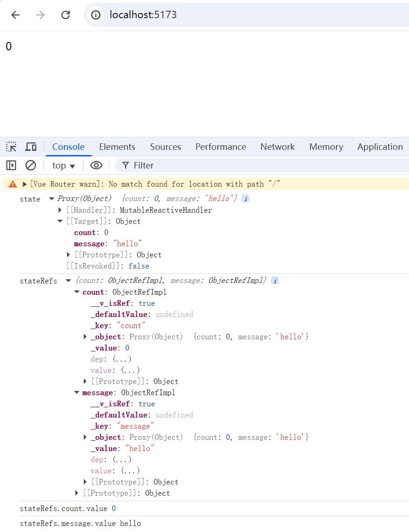Invoke the dep (...) getter under message
The image size is (409, 532).
coord(122,459)
